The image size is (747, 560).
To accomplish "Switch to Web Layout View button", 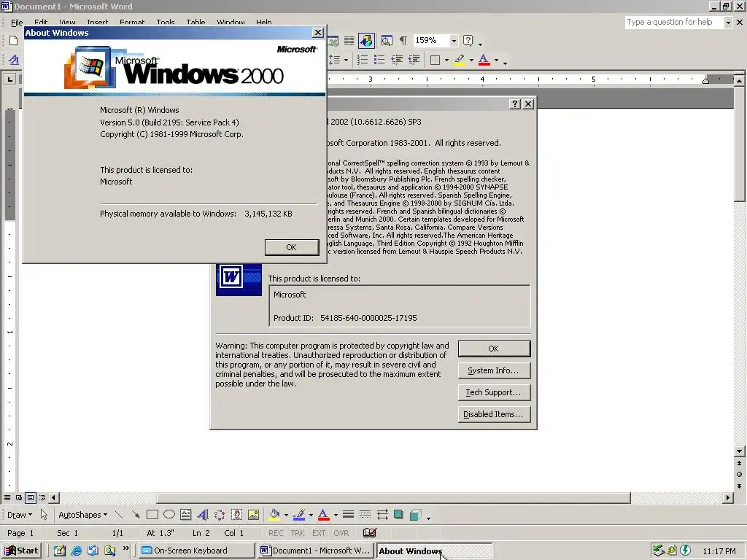I will (x=18, y=497).
